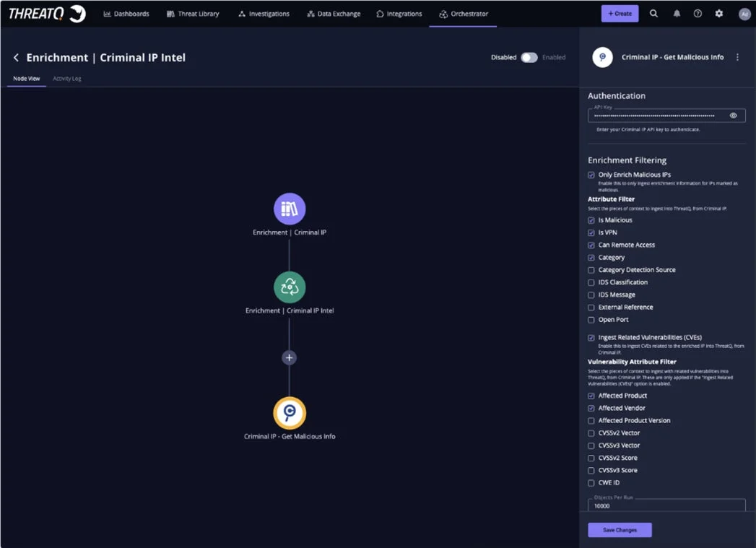Click the Save Changes button
The width and height of the screenshot is (756, 548).
point(620,530)
